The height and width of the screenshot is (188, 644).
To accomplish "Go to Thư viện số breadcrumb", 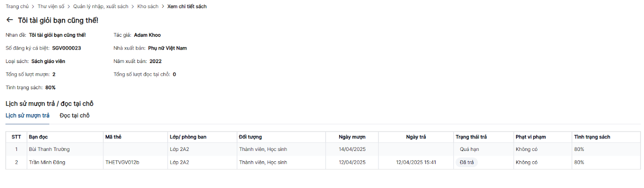I will (51, 6).
